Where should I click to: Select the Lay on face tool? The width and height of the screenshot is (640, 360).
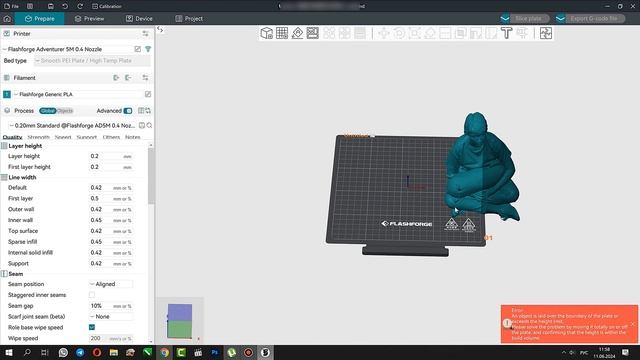(x=430, y=33)
